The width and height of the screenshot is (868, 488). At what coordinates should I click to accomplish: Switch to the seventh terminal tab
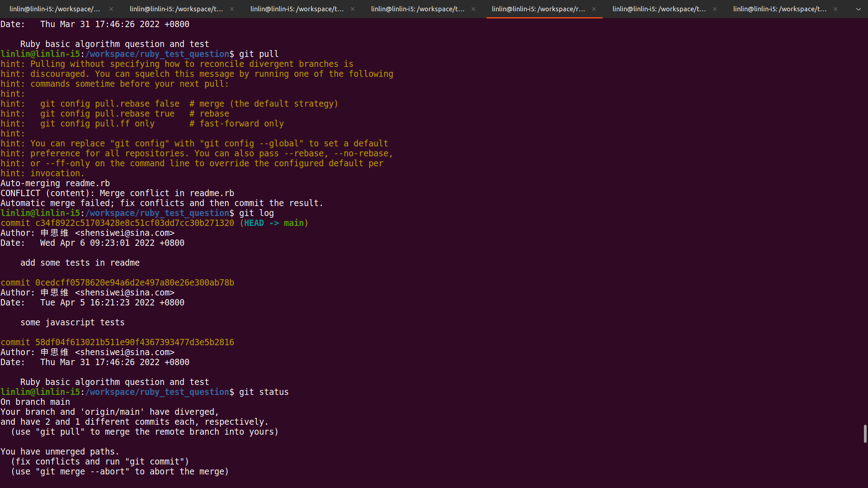click(x=780, y=9)
